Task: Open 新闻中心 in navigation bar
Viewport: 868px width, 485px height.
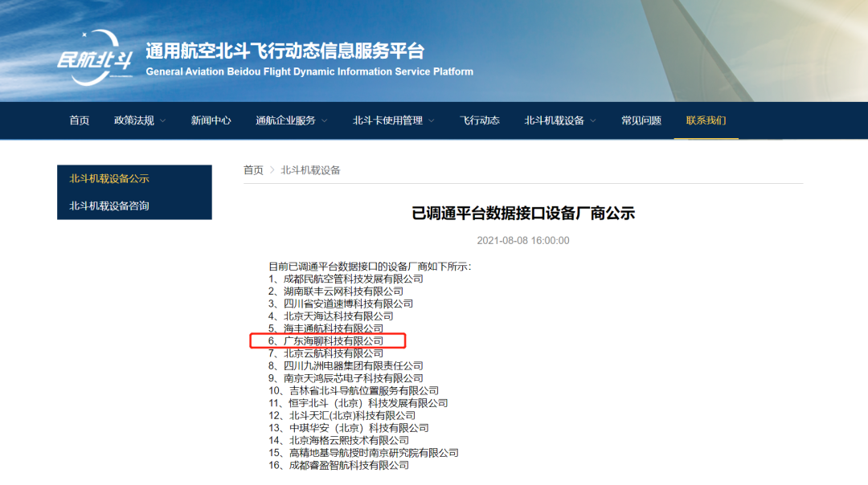Action: tap(211, 120)
